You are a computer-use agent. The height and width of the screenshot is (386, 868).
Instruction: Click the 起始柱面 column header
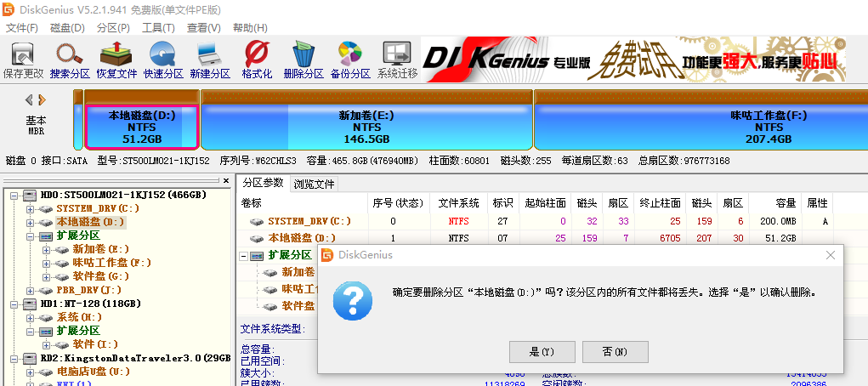(x=545, y=203)
